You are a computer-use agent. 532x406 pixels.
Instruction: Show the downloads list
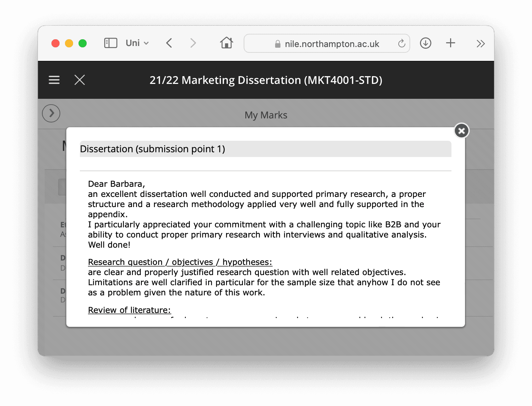[x=425, y=43]
